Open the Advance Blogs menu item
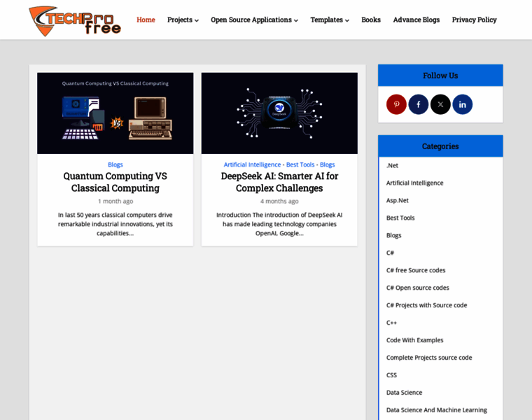Viewport: 532px width, 420px height. tap(416, 20)
